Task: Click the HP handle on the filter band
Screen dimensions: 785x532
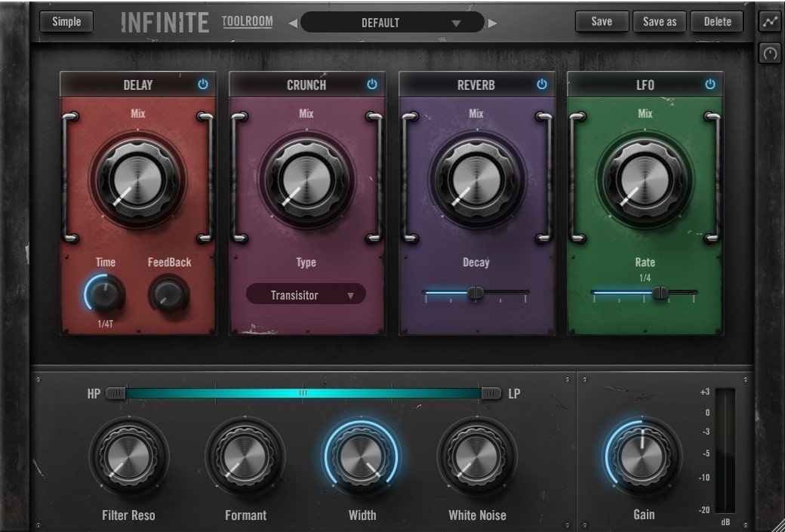Action: [x=115, y=393]
